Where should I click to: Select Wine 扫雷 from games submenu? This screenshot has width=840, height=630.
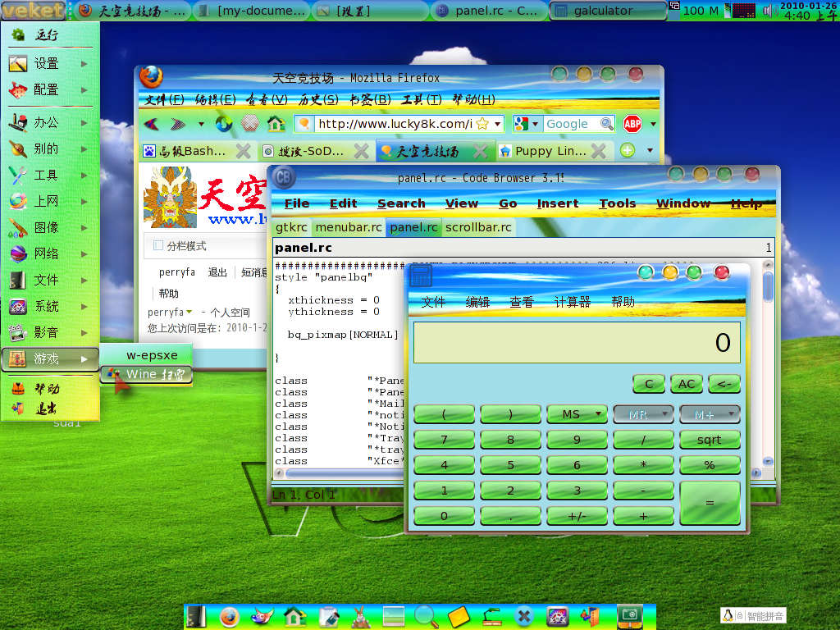point(146,374)
